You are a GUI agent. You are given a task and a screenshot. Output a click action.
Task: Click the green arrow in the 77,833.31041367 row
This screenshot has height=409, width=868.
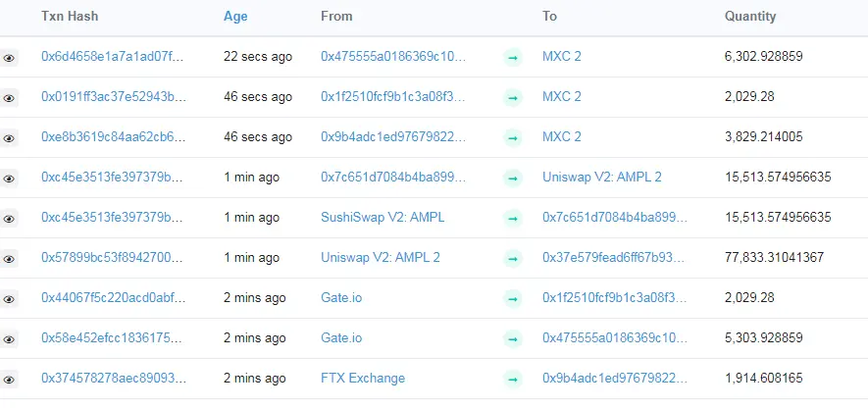coord(513,259)
